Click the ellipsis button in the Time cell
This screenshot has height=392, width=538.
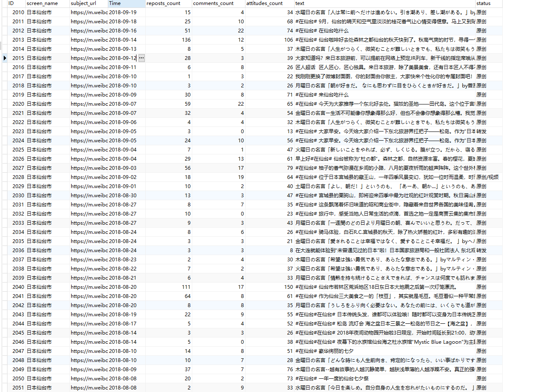pos(141,58)
